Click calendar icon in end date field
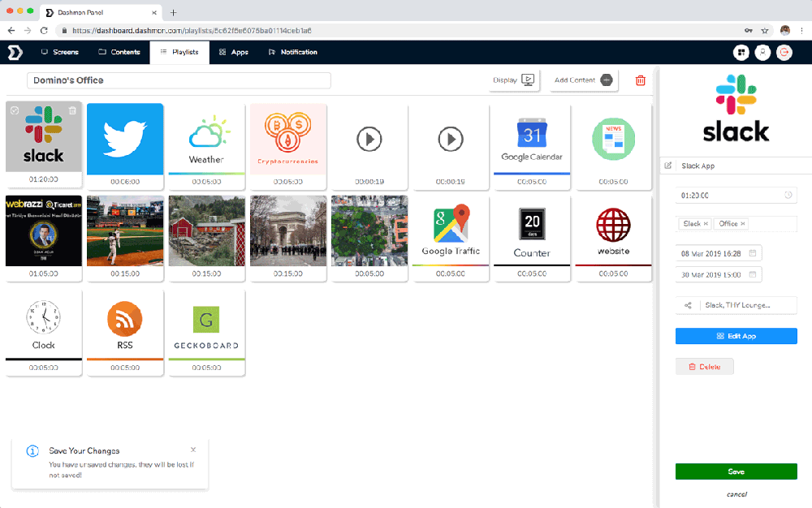This screenshot has height=508, width=812. pyautogui.click(x=753, y=274)
